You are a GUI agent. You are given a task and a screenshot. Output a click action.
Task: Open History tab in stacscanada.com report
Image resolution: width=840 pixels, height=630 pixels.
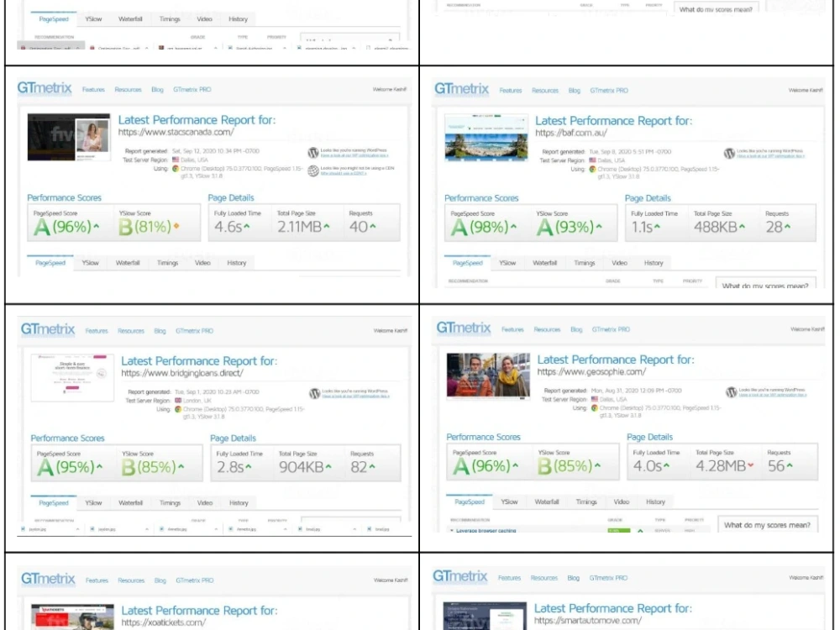[237, 263]
